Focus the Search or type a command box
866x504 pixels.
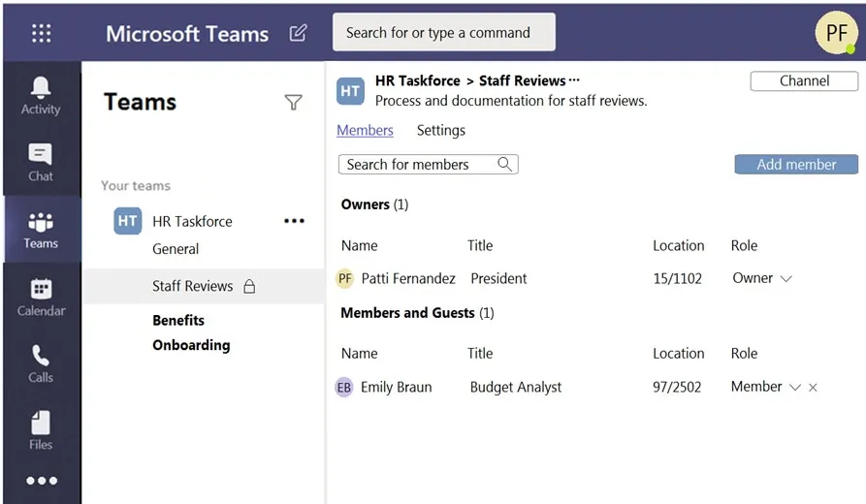(x=444, y=33)
